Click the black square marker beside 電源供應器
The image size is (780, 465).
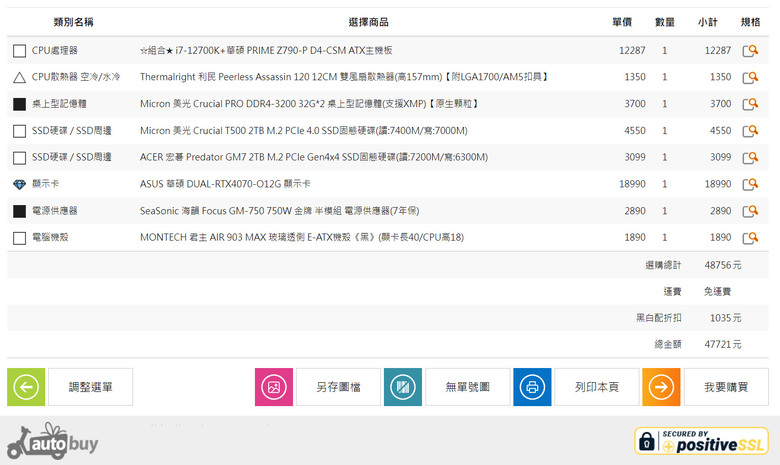tap(19, 211)
